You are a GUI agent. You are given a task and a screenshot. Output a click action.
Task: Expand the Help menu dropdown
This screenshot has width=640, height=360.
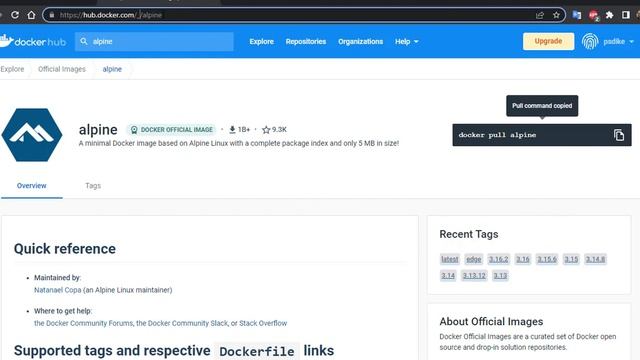point(407,41)
